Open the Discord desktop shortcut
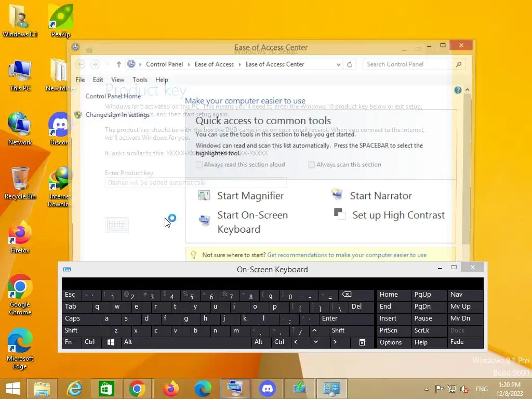The image size is (532, 399). point(60,129)
